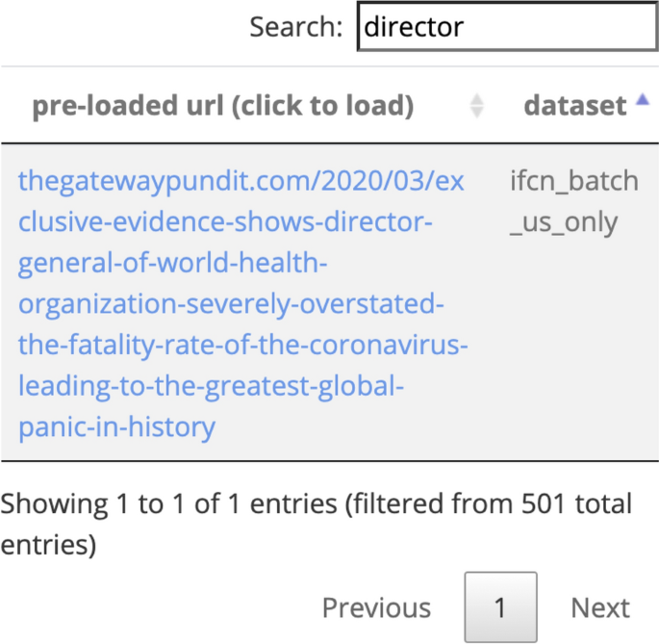The width and height of the screenshot is (659, 644).
Task: Select page 1 in pagination
Action: click(x=500, y=608)
